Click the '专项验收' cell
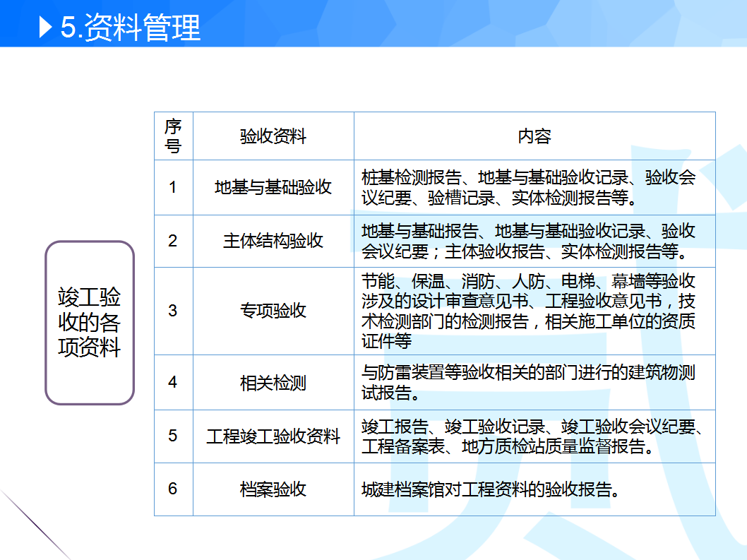 click(273, 311)
